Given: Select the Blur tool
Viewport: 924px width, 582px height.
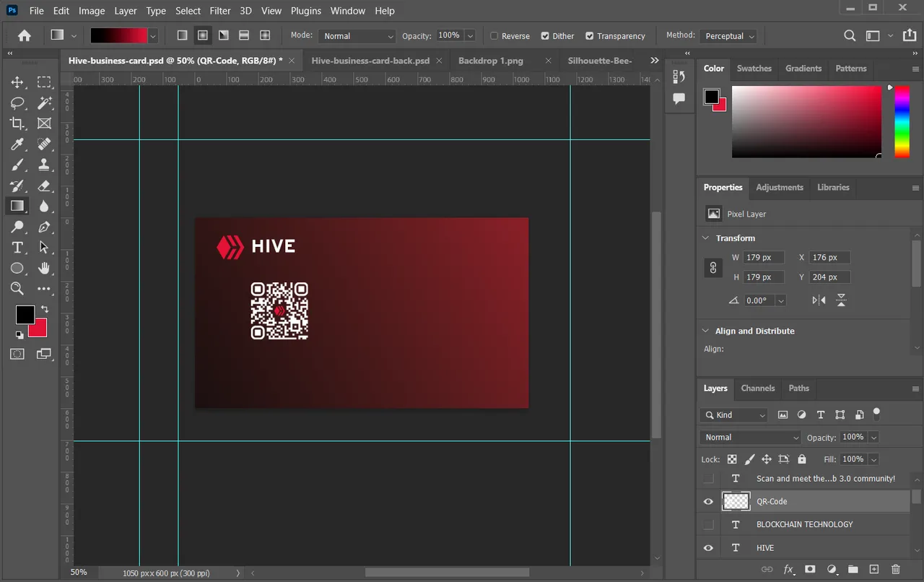Looking at the screenshot, I should click(x=45, y=207).
